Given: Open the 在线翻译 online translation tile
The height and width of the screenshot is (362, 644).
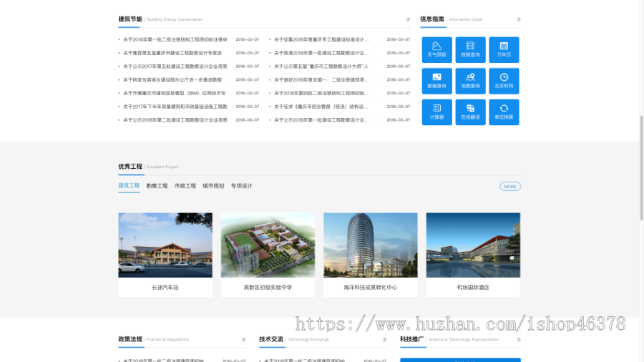Looking at the screenshot, I should click(470, 112).
